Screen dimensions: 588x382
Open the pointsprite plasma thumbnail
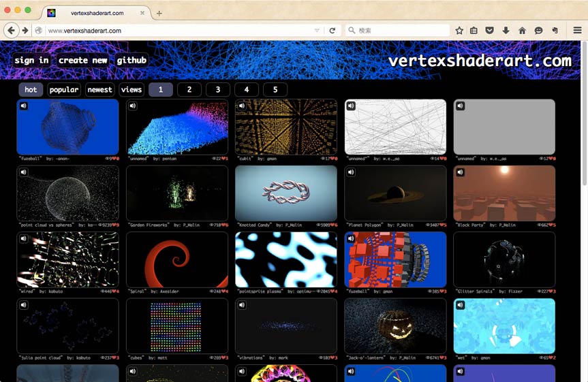286,260
